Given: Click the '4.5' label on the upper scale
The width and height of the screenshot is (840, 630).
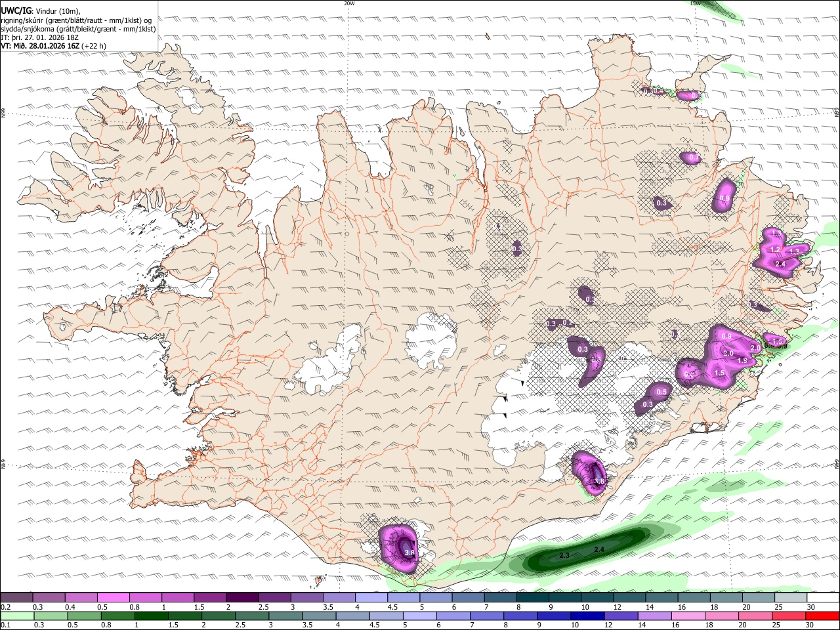Looking at the screenshot, I should [x=392, y=607].
